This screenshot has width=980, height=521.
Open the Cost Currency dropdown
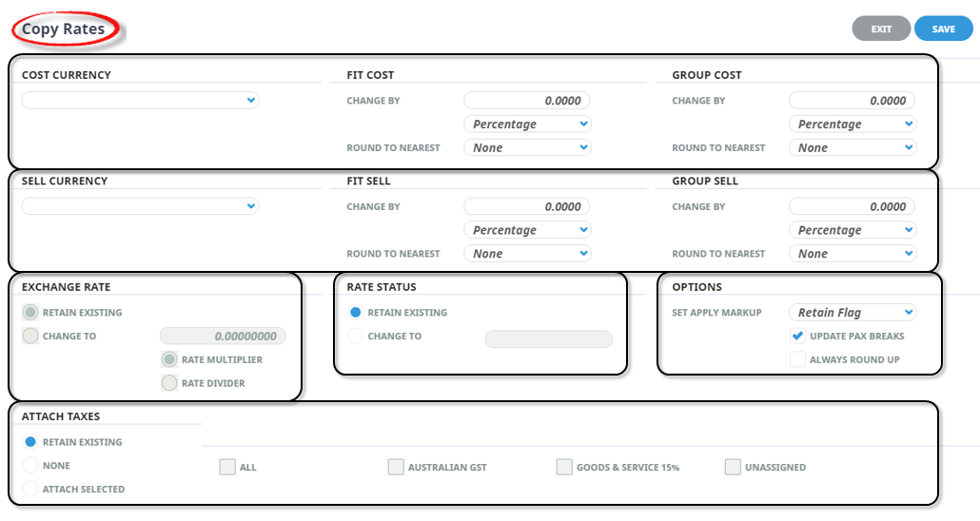pos(140,100)
